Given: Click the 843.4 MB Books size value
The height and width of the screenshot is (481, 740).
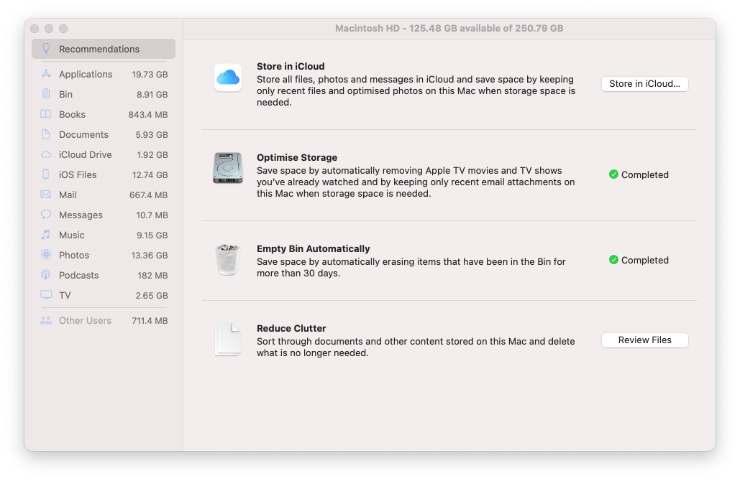Looking at the screenshot, I should [148, 114].
